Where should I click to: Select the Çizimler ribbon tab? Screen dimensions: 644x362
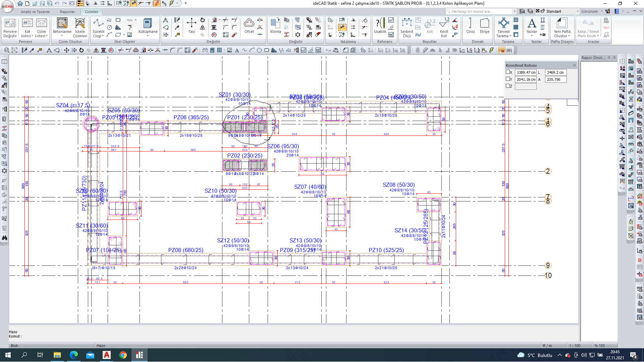point(92,12)
